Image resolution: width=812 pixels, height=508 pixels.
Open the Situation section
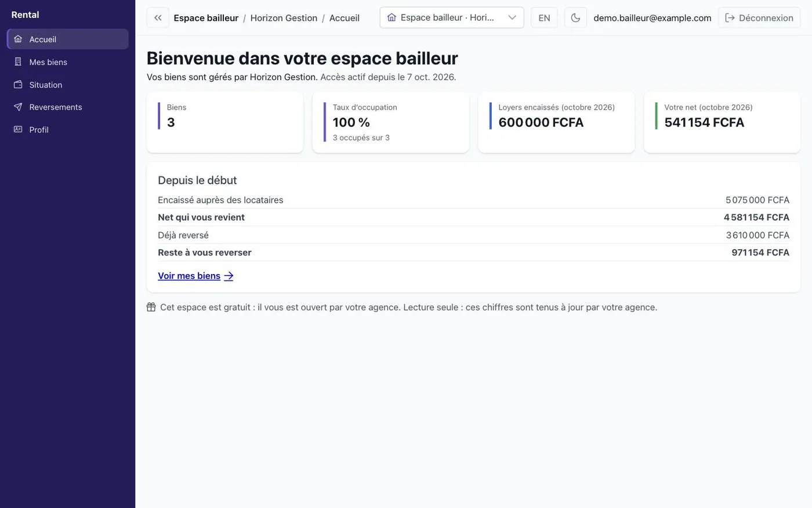[68, 84]
